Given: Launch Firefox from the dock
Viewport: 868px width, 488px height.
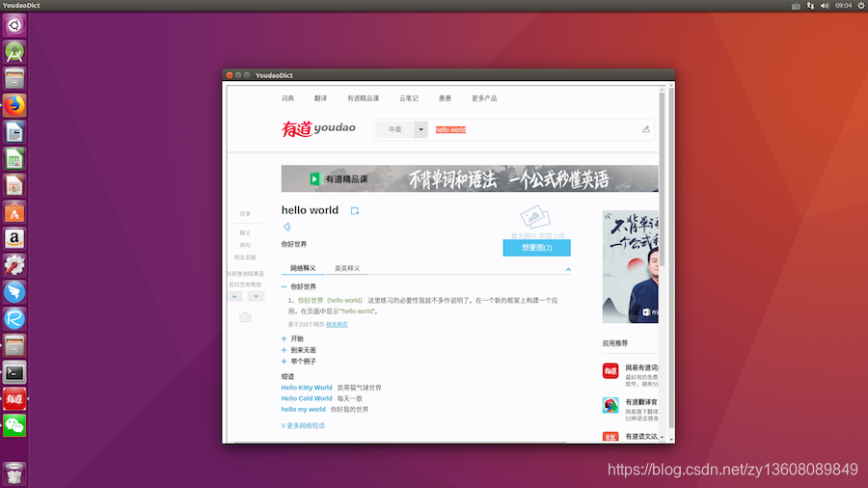Looking at the screenshot, I should click(x=14, y=105).
